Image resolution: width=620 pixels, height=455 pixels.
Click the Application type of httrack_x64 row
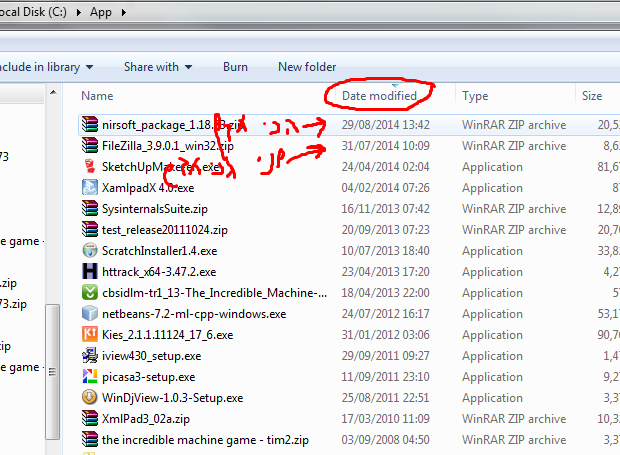point(492,272)
